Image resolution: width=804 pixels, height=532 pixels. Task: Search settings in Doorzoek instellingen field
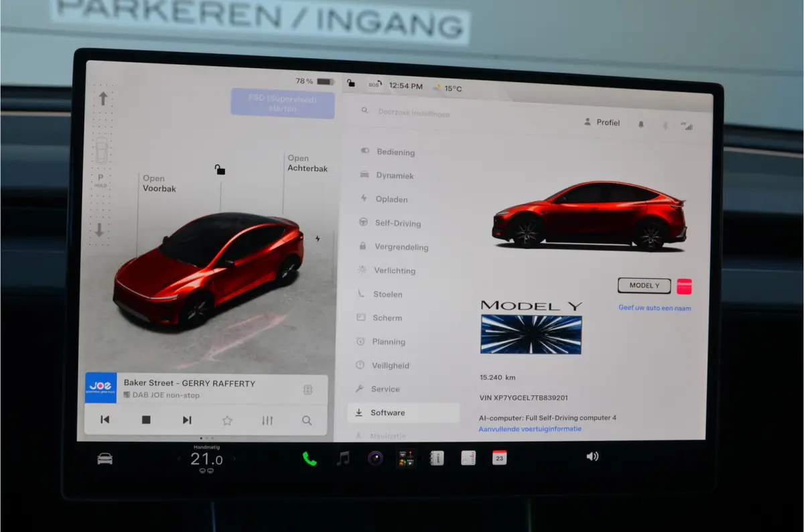coord(414,113)
